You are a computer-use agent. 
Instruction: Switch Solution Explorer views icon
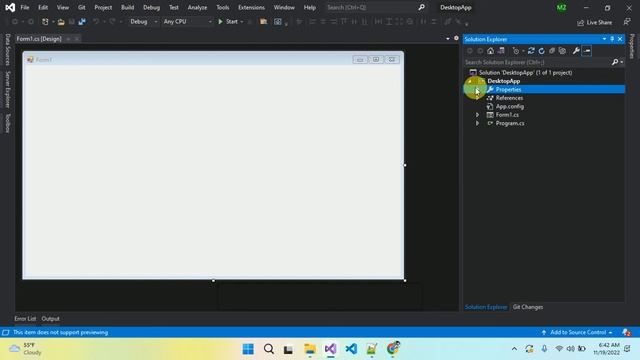[501, 51]
